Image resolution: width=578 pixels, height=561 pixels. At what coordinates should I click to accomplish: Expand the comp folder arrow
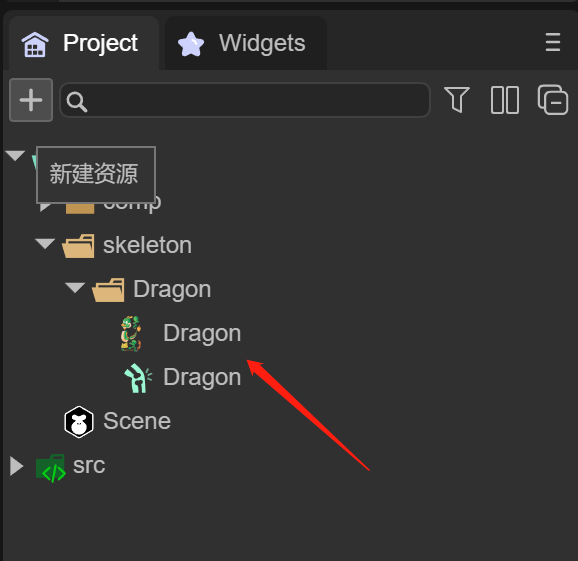click(45, 206)
